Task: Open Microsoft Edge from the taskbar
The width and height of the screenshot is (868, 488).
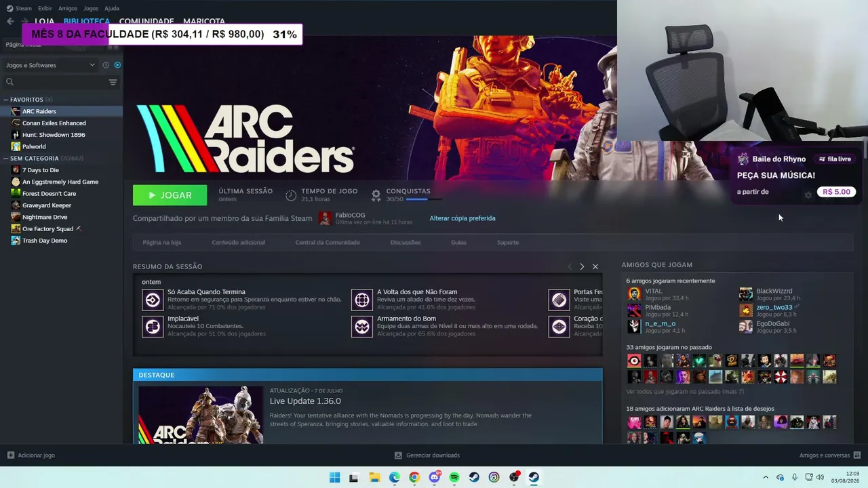Action: (395, 477)
